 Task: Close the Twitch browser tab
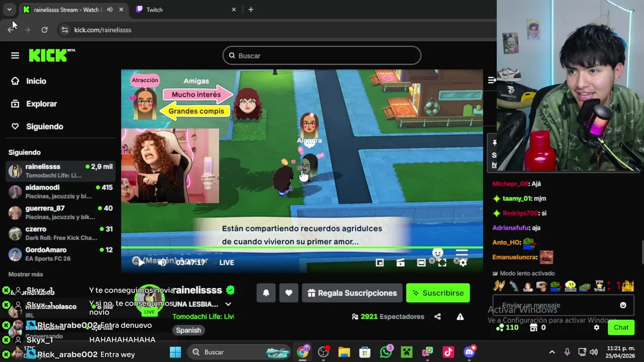(233, 10)
